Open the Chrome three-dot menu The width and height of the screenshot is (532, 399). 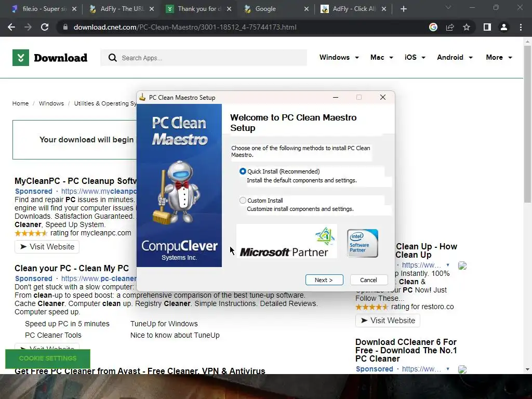click(x=521, y=27)
